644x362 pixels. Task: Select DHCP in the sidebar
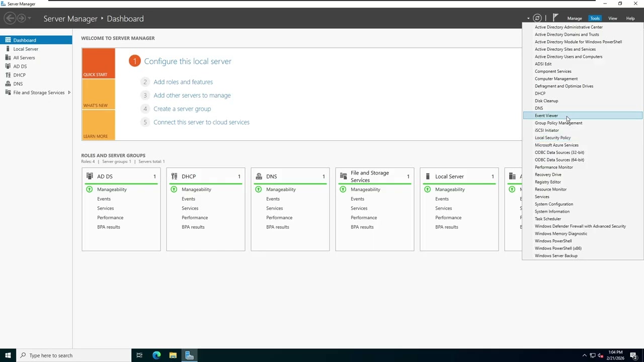click(x=36, y=75)
